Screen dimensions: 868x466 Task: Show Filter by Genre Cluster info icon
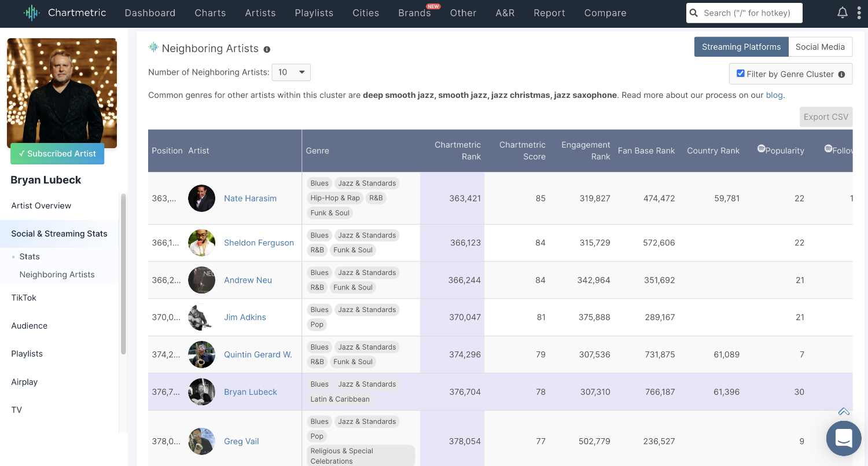(x=841, y=74)
